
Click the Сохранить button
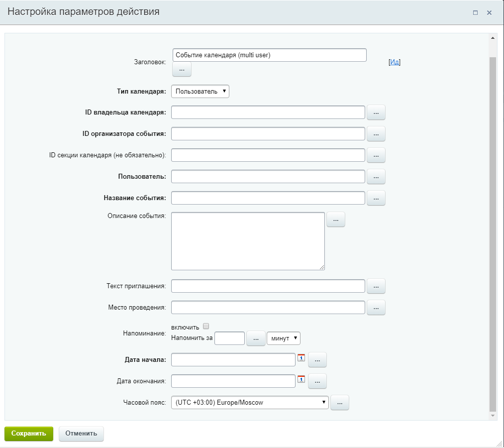click(28, 433)
